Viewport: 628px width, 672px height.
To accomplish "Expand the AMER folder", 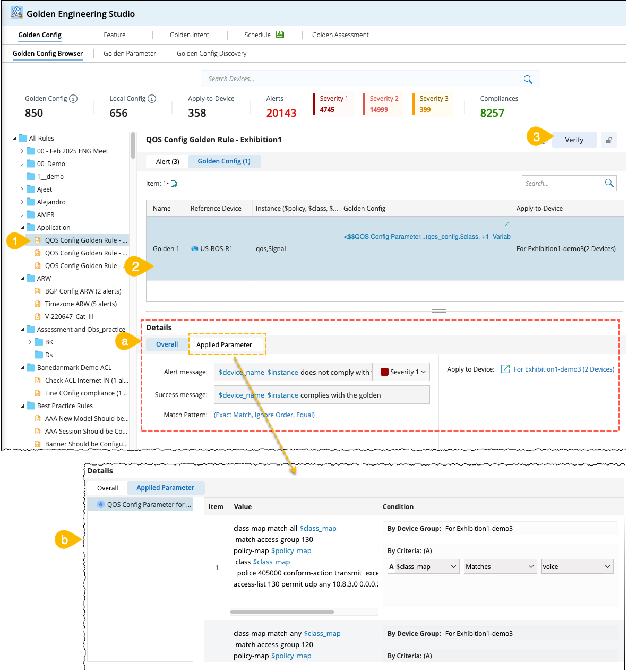I will tap(22, 214).
